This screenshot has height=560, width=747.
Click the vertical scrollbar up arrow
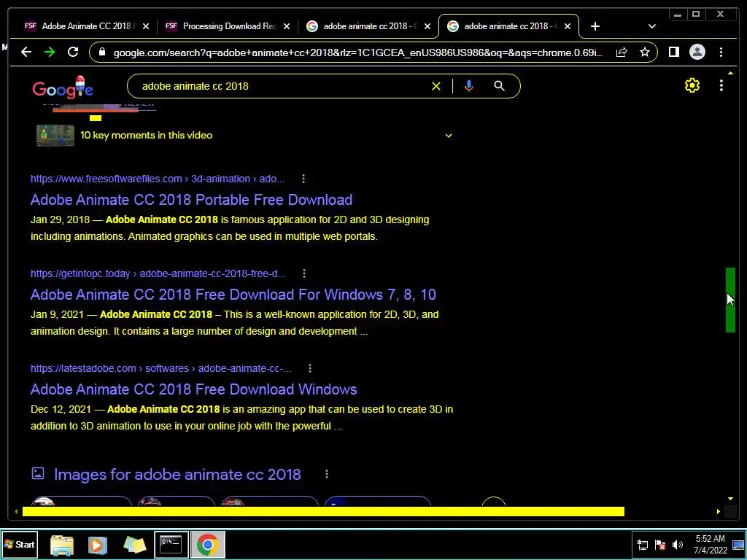[x=730, y=74]
